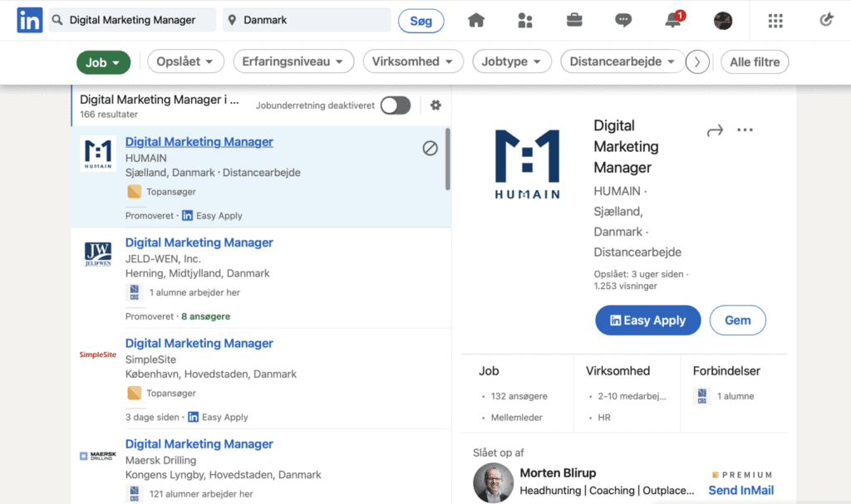Click Morten Blirup's profile photo
This screenshot has height=504, width=851.
click(493, 482)
